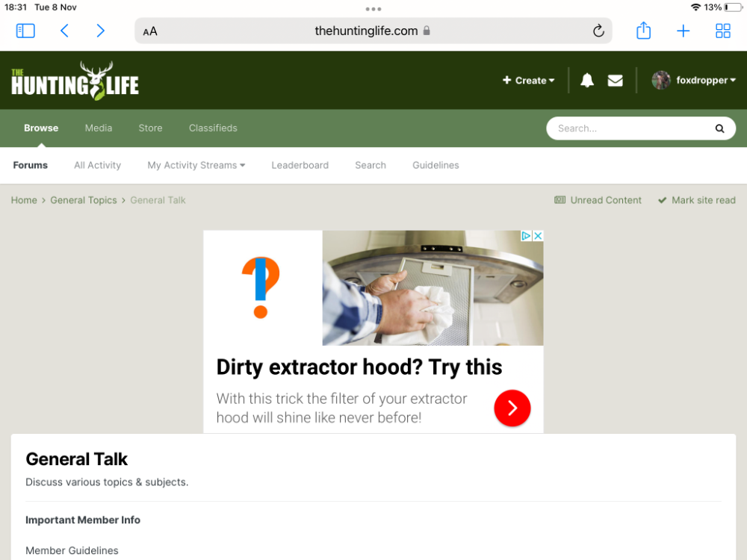Click the search magnifier icon
This screenshot has width=747, height=560.
(719, 128)
